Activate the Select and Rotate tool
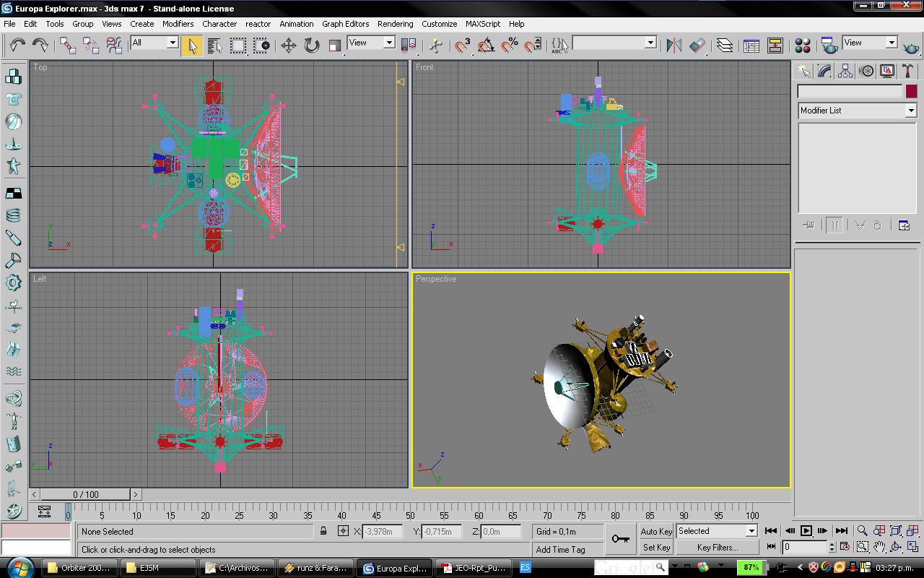Screen dimensions: 924x578 311,46
